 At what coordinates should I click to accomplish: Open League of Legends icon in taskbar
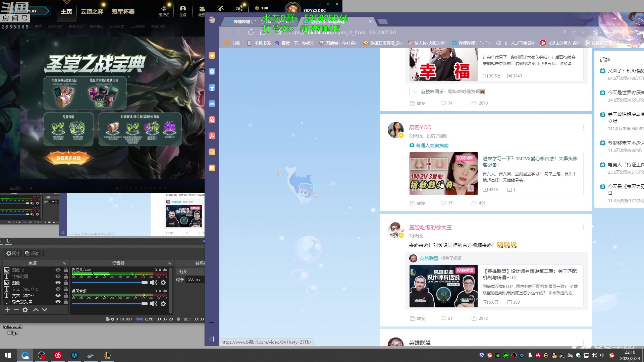pos(107,355)
